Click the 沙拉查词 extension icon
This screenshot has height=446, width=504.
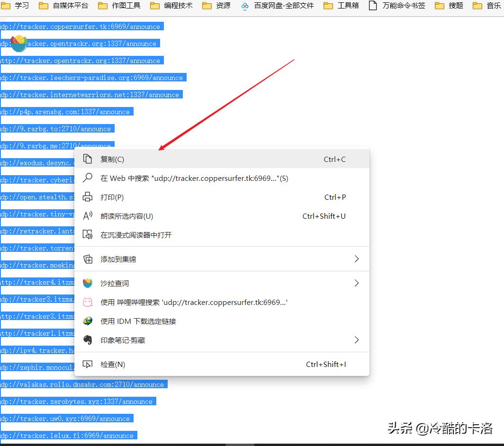coord(88,283)
